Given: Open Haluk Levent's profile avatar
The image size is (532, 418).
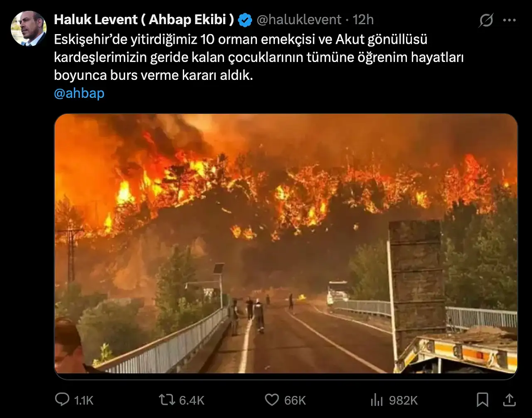Looking at the screenshot, I should (x=28, y=28).
